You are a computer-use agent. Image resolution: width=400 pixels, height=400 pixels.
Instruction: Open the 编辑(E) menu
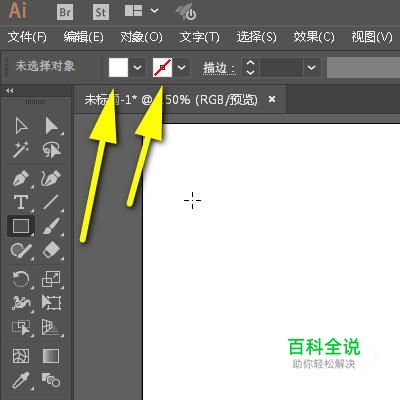pos(84,37)
